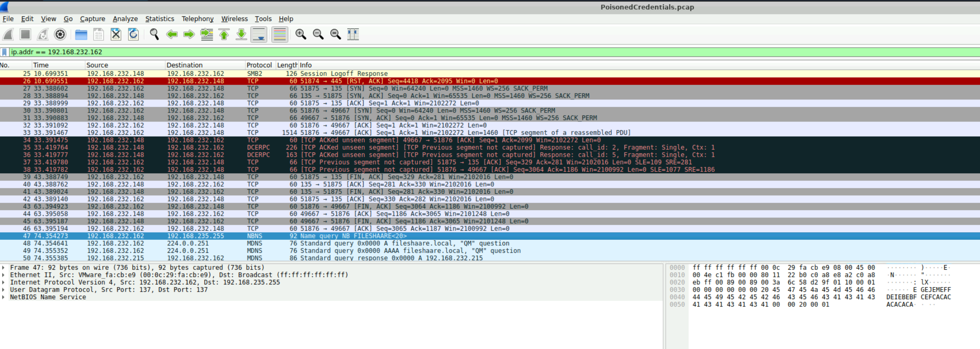This screenshot has height=349, width=980.
Task: Open the Analyze menu
Action: (x=125, y=19)
